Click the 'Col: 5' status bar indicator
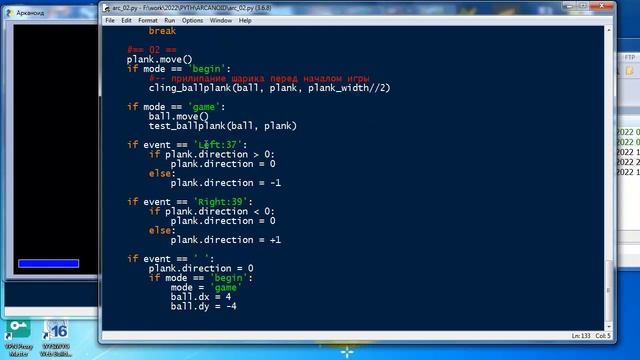640x360 pixels. (x=603, y=336)
